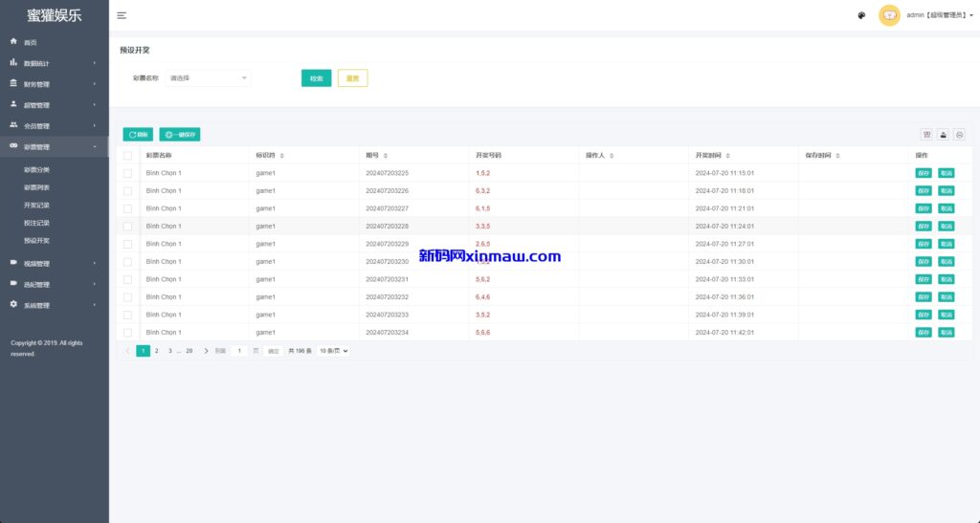Screen dimensions: 980x523
Task: Open the theme color palette icon
Action: [861, 15]
